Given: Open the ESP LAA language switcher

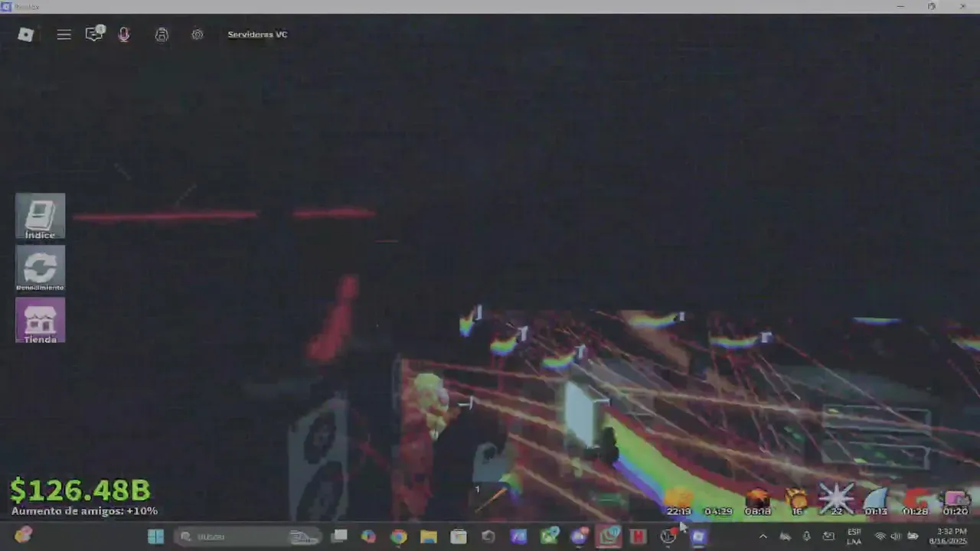Looking at the screenshot, I should point(854,536).
